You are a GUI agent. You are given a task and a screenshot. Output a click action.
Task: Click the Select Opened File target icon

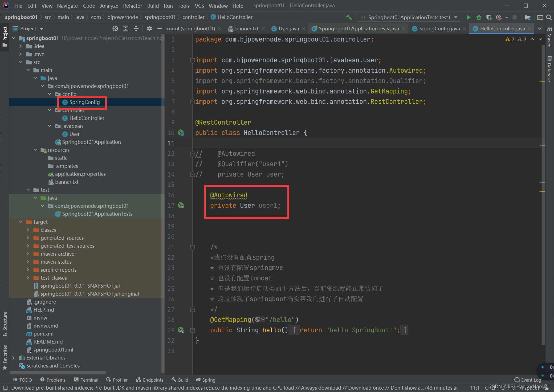click(x=115, y=28)
